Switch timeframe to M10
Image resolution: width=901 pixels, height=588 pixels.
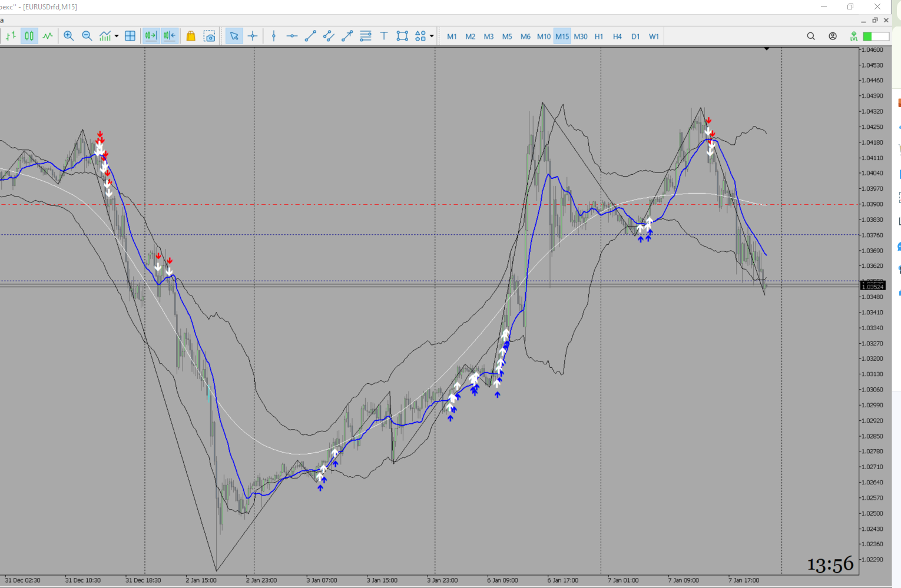tap(544, 36)
